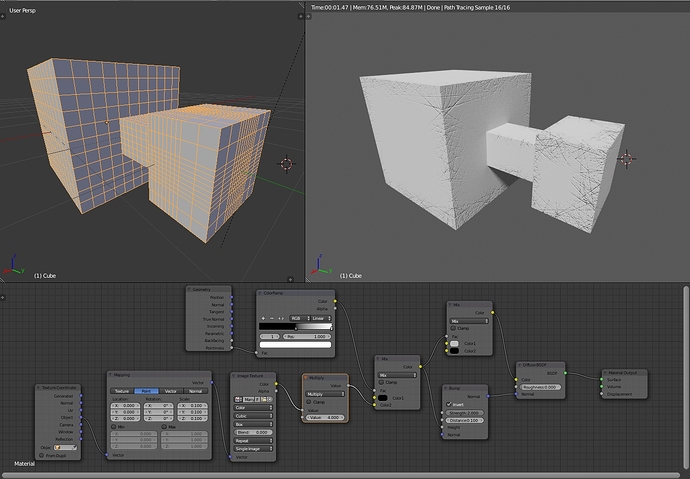
Task: Click the Pos 1.000 field in ColorRamp
Action: click(x=307, y=336)
